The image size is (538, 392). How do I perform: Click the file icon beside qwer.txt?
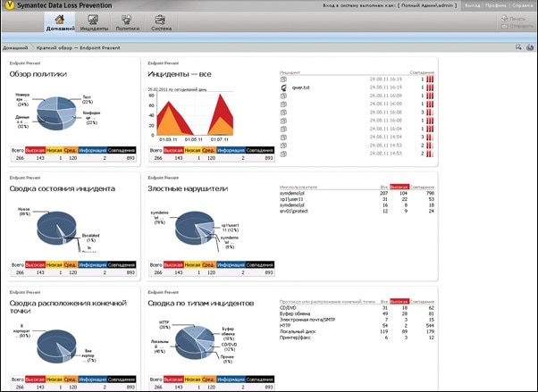(x=284, y=88)
